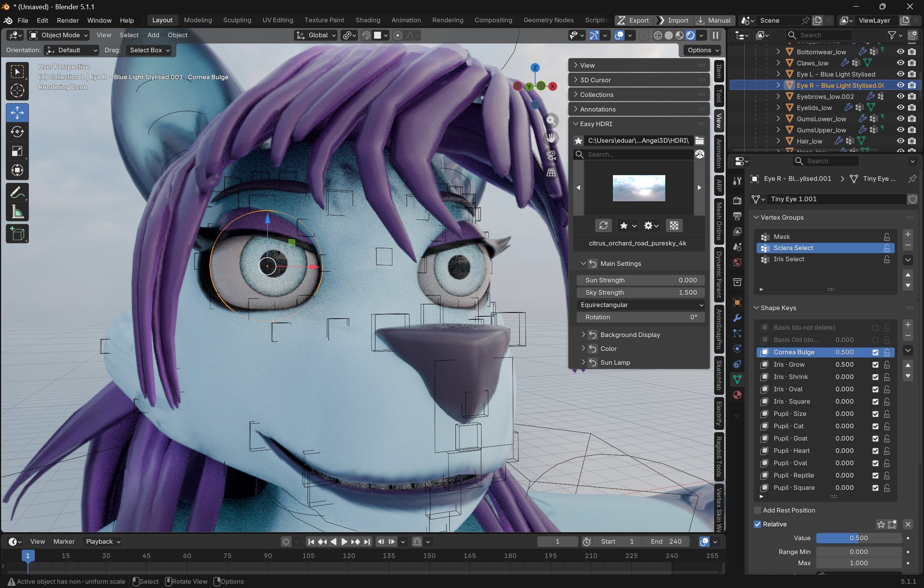Uncheck the Pupil · Cat shape key checkbox
The image size is (924, 588).
[875, 426]
